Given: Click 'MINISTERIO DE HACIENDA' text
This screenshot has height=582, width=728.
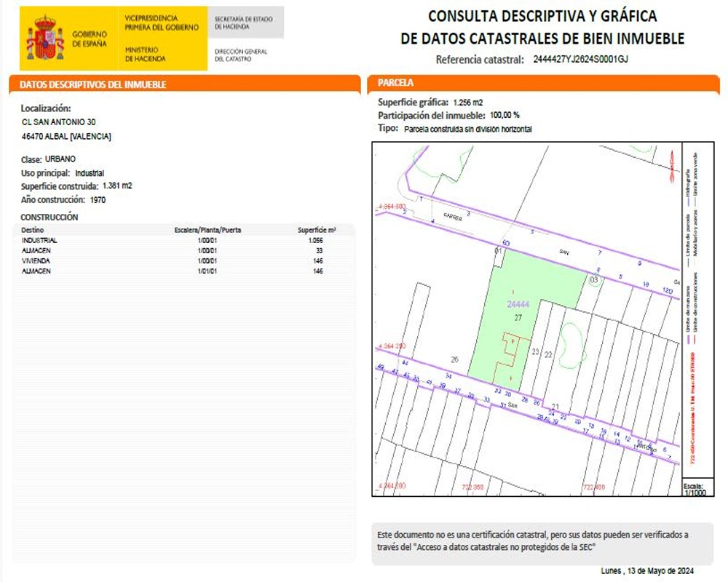Looking at the screenshot, I should tap(146, 55).
